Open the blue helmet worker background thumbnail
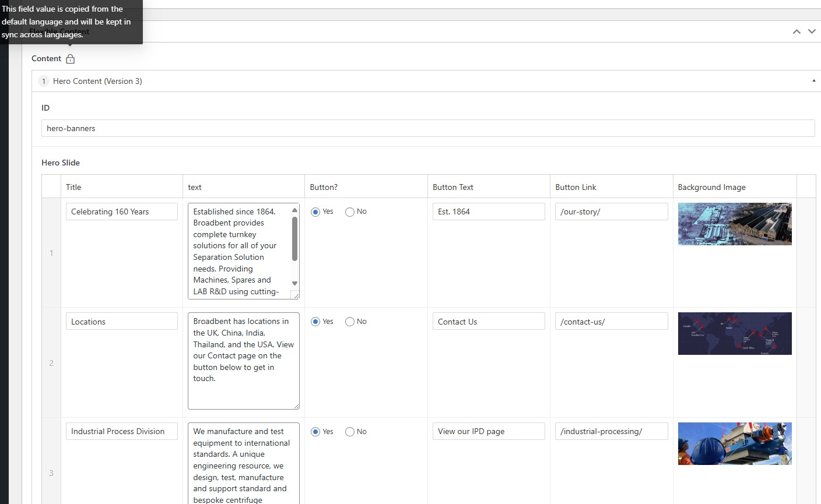Screen dimensions: 821x504 735,443
